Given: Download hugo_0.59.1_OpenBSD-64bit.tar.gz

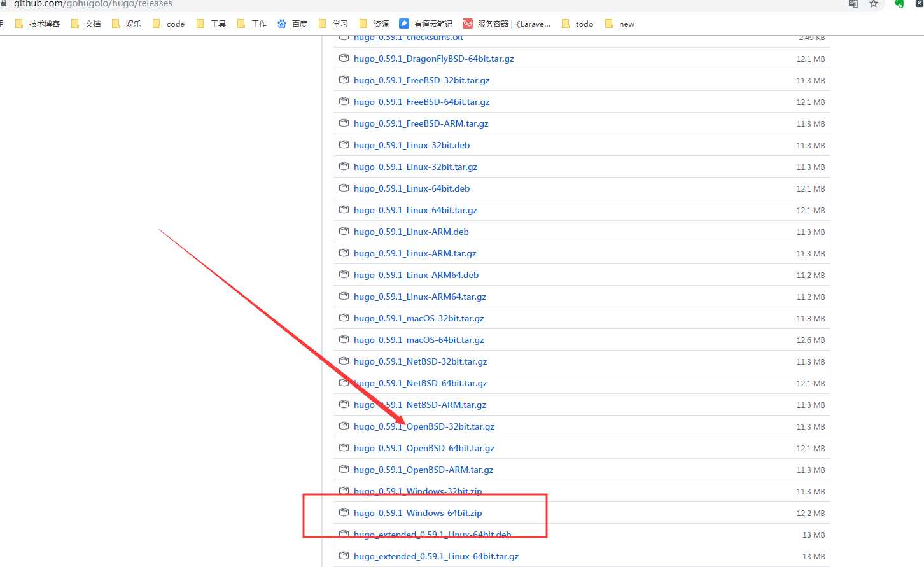Looking at the screenshot, I should (x=424, y=448).
